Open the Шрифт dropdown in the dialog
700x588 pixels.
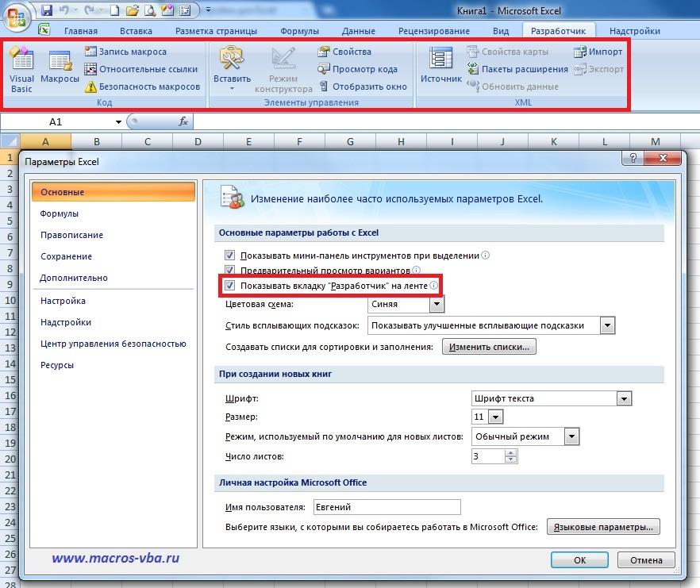pyautogui.click(x=624, y=398)
